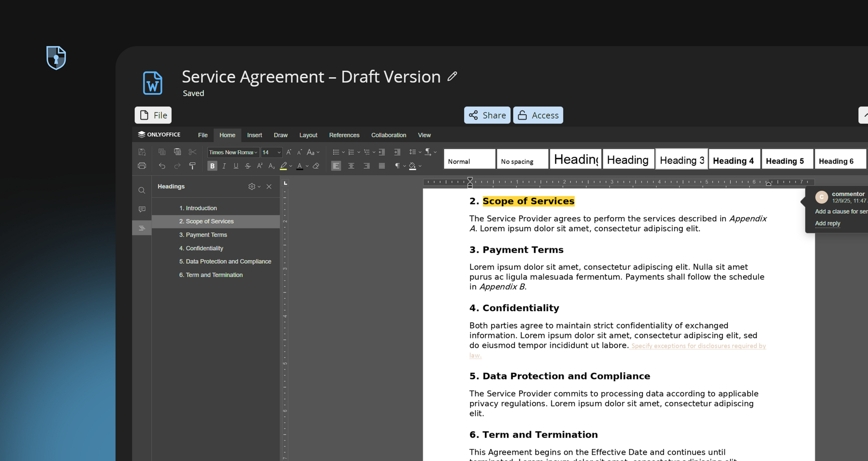Open the font name dropdown
This screenshot has height=461, width=868.
[x=255, y=152]
